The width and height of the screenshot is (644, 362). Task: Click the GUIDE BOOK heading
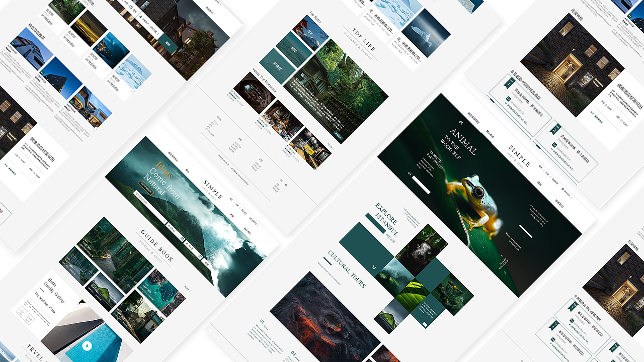click(x=157, y=246)
